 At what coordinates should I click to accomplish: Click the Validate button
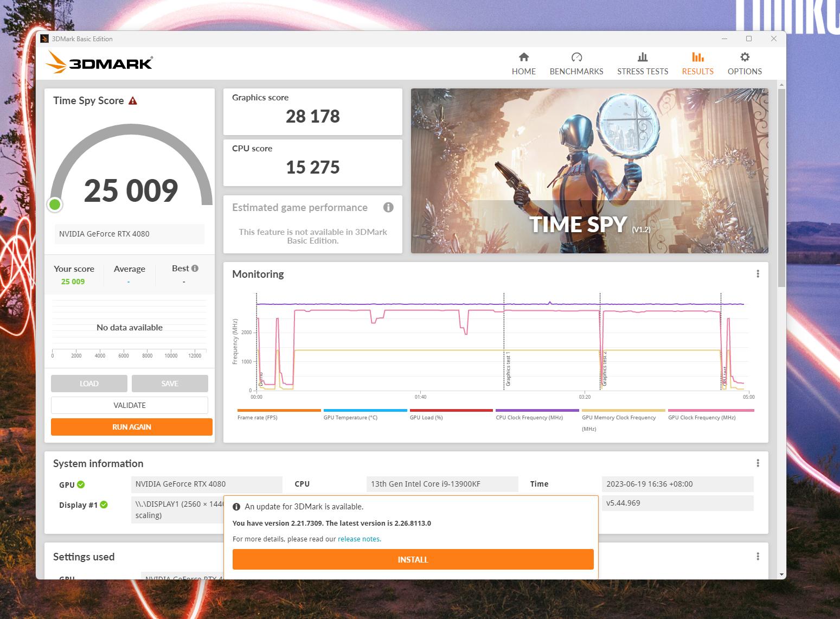(x=130, y=405)
